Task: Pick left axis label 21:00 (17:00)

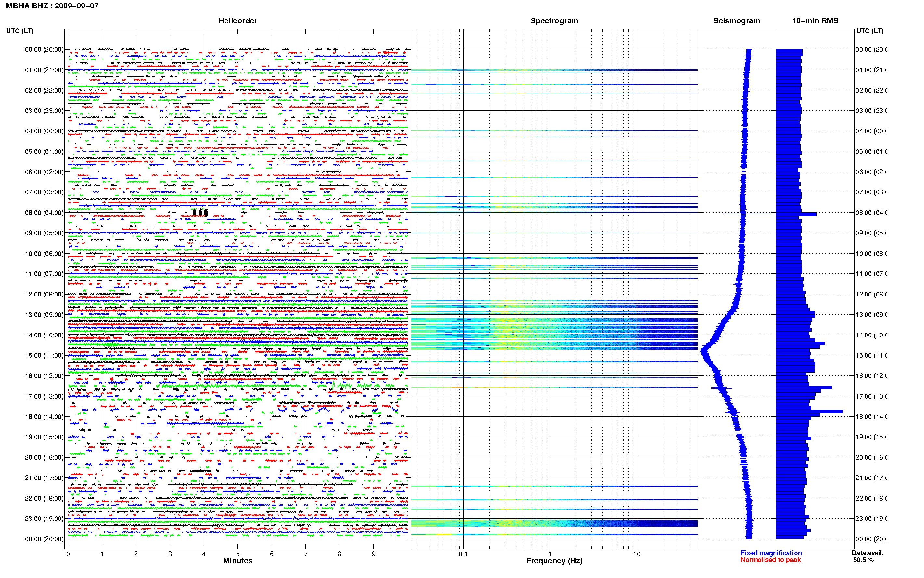Action: 44,478
